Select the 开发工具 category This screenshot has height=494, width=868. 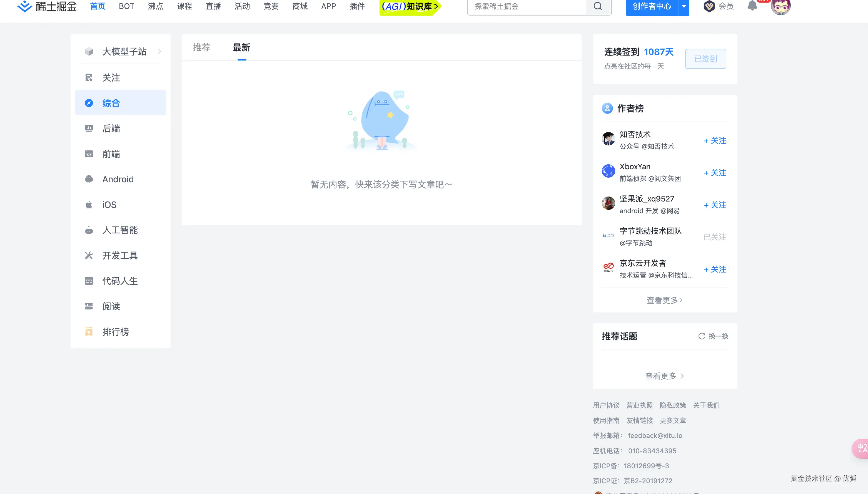(119, 255)
